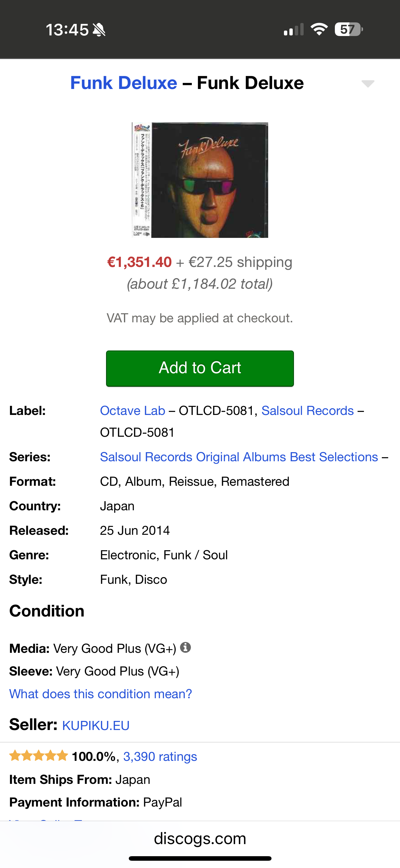400x868 pixels.
Task: Click What does this condition mean?
Action: pyautogui.click(x=101, y=694)
